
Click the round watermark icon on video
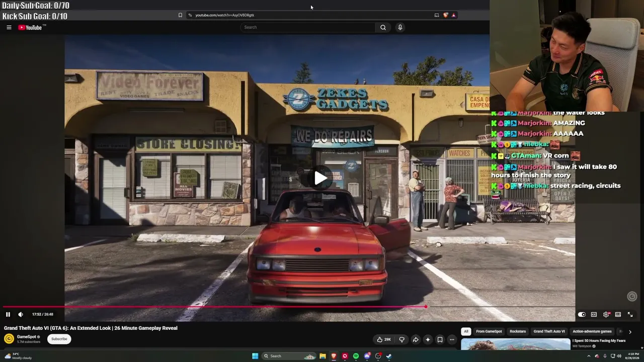coord(632,297)
